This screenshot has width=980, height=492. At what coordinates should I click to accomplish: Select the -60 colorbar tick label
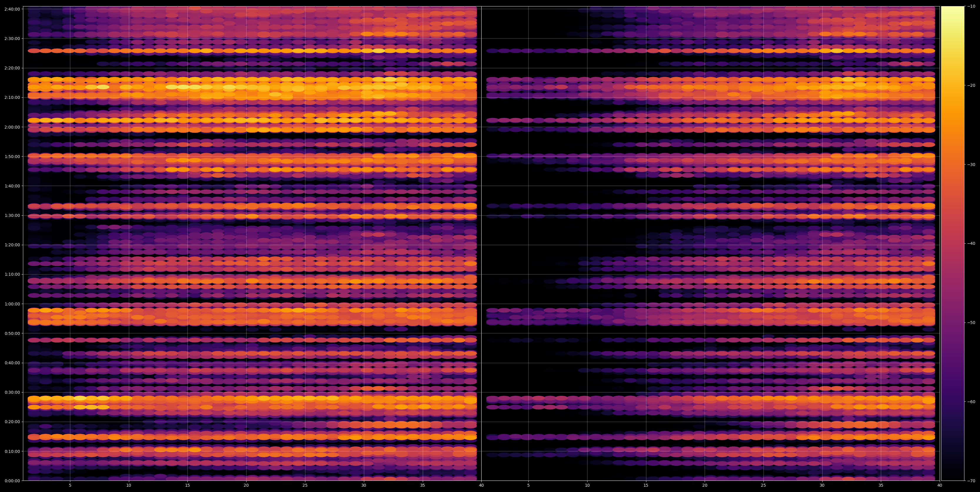coord(971,402)
